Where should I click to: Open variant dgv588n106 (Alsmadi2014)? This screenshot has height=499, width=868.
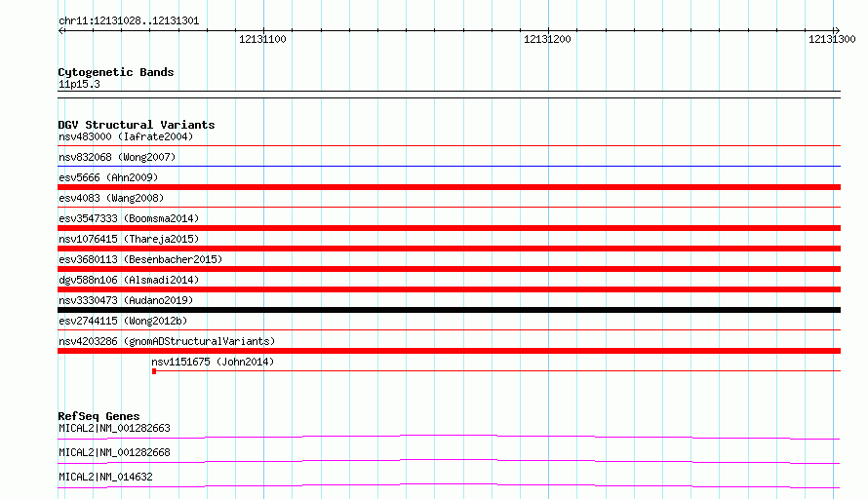point(129,280)
